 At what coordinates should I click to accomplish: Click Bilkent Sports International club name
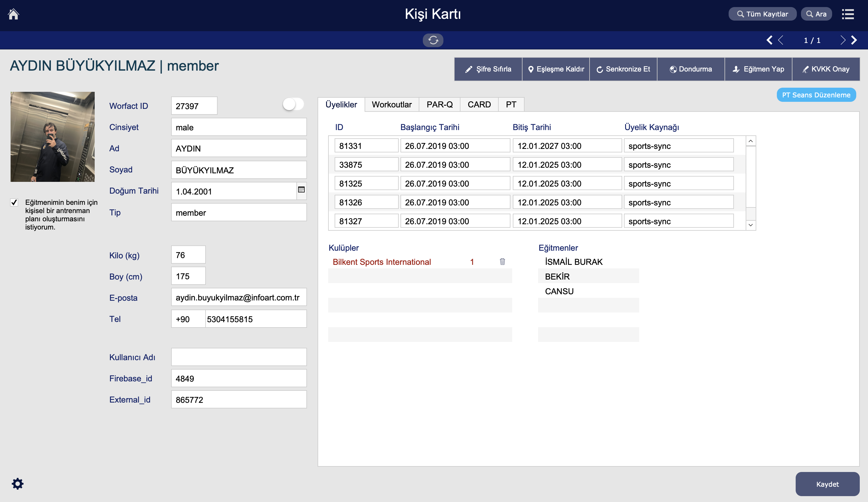click(382, 262)
